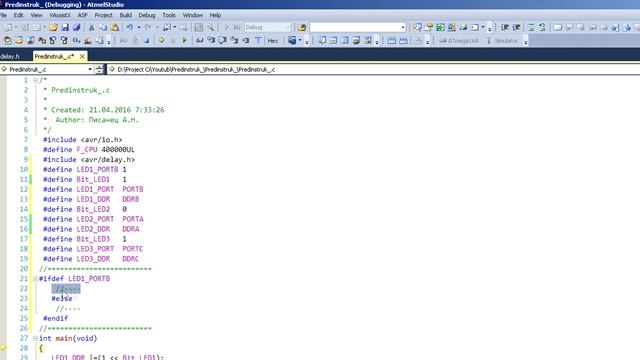Toggle Hex display button
The image size is (640, 360).
[x=273, y=40]
